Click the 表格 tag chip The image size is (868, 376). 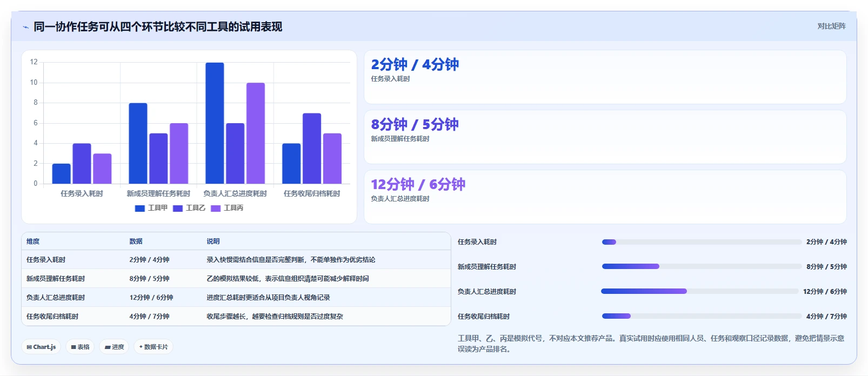tap(80, 347)
